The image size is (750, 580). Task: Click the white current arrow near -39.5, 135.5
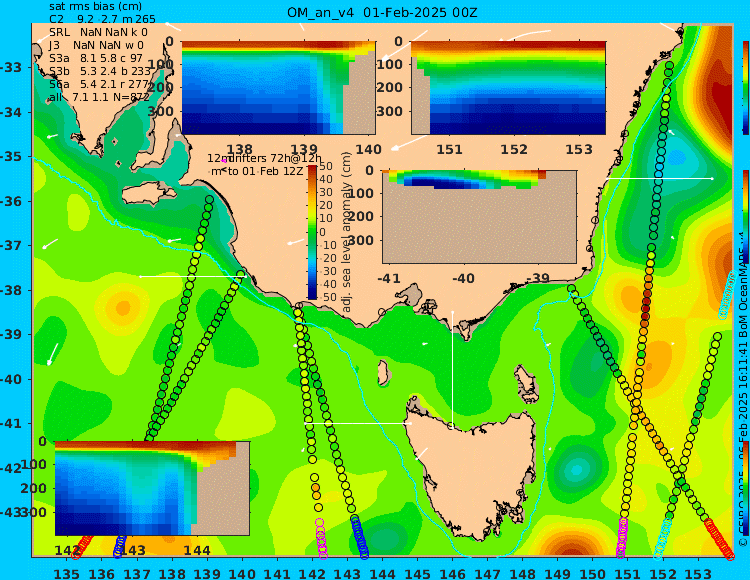53,354
